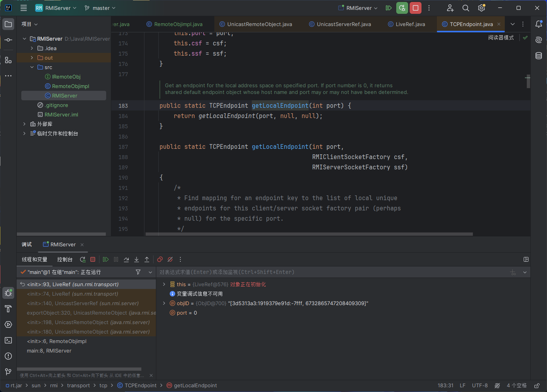
Task: Click the Resume run button in top toolbar
Action: coord(389,8)
